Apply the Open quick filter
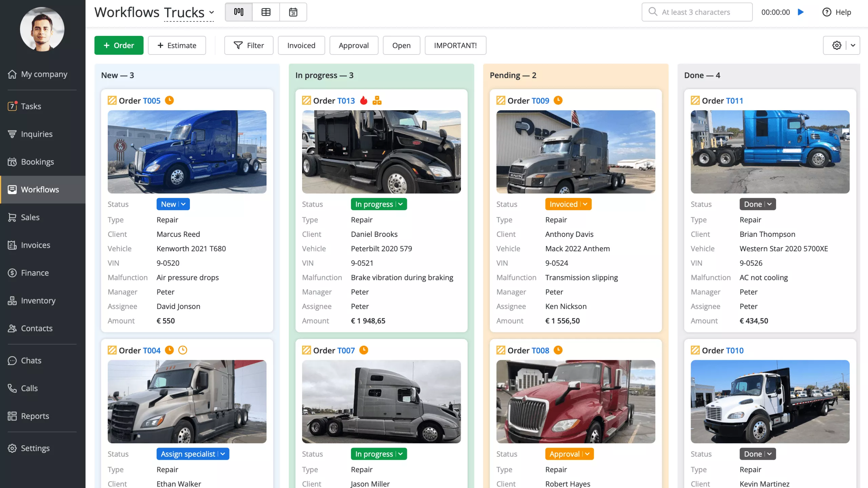Screen dimensions: 868x488 click(401, 45)
